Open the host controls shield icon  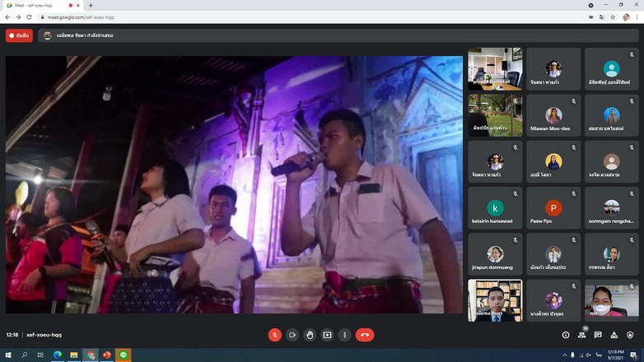(x=630, y=335)
